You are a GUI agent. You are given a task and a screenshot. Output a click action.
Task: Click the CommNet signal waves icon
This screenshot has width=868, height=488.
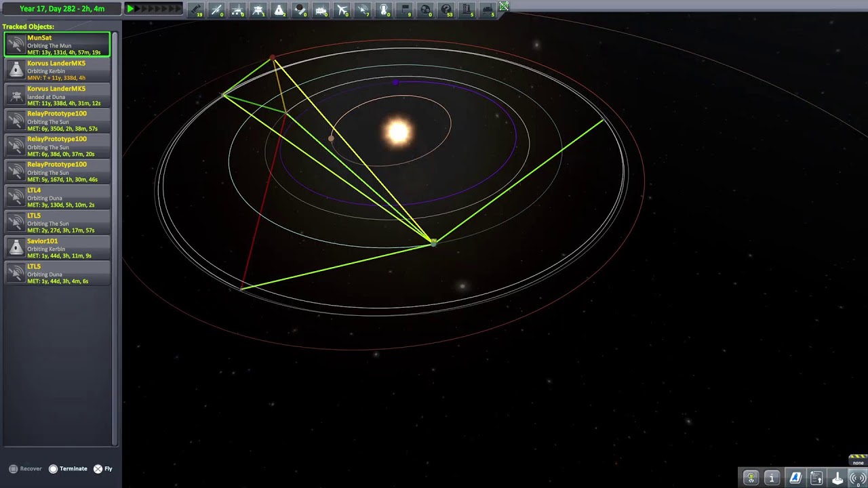click(x=858, y=478)
